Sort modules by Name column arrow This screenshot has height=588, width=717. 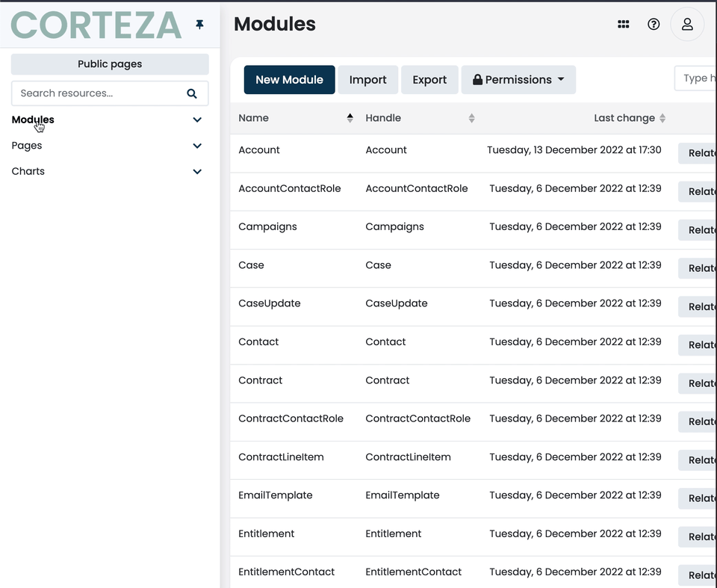pos(349,117)
